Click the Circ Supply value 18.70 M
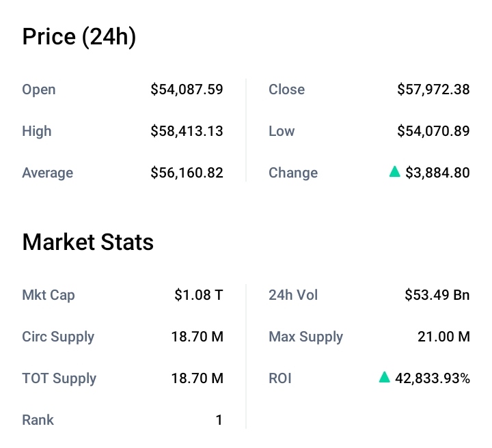 [197, 337]
